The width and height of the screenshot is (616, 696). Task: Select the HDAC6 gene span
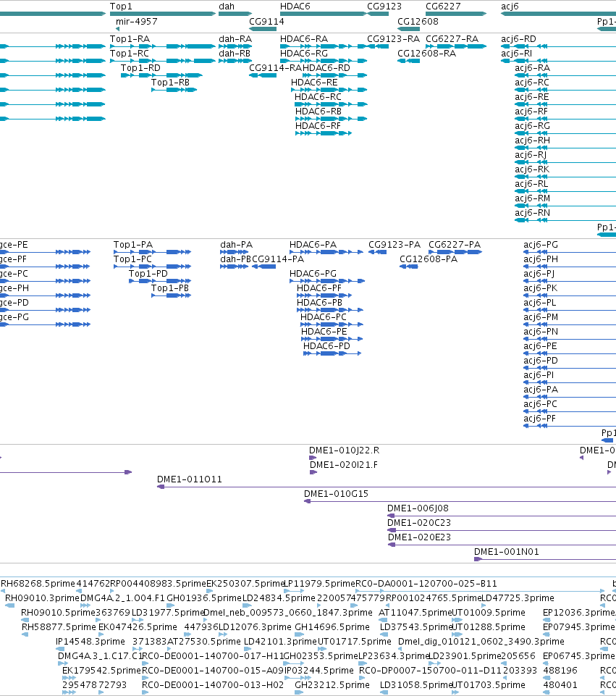[324, 14]
